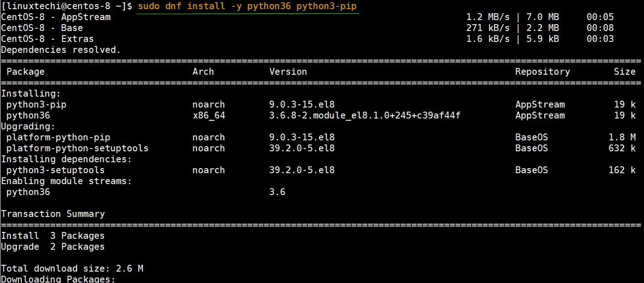Click the Upgrade 2 Packages line
Image resolution: width=644 pixels, height=283 pixels.
tap(53, 247)
